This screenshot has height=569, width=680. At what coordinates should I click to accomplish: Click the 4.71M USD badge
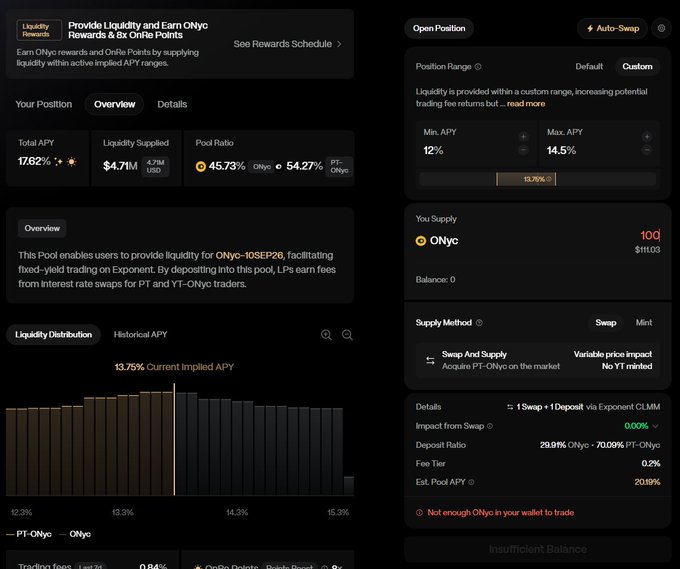pos(155,166)
